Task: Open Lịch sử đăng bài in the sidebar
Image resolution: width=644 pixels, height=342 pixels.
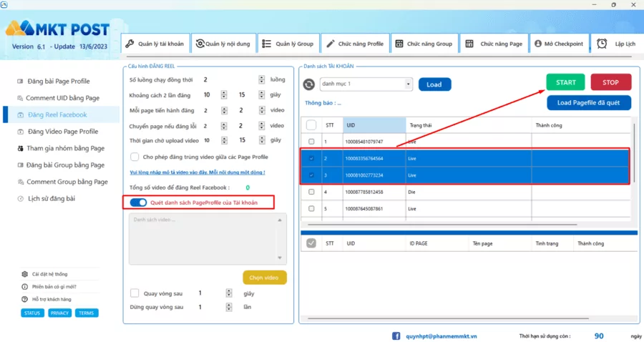Action: 52,199
